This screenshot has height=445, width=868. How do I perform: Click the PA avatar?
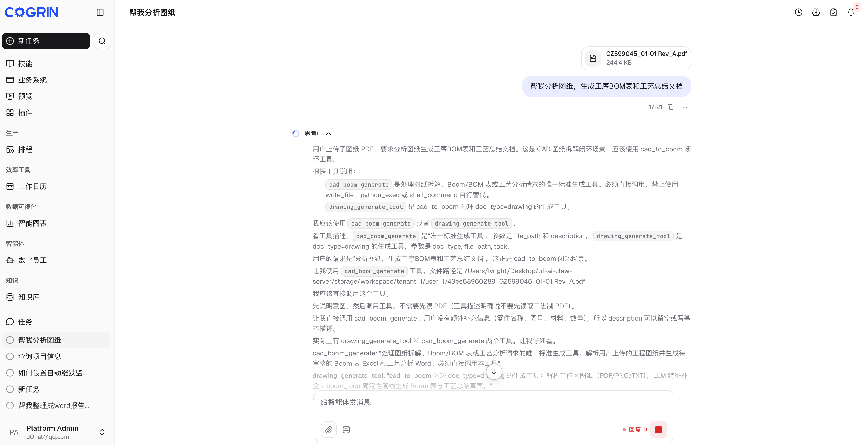pos(14,432)
